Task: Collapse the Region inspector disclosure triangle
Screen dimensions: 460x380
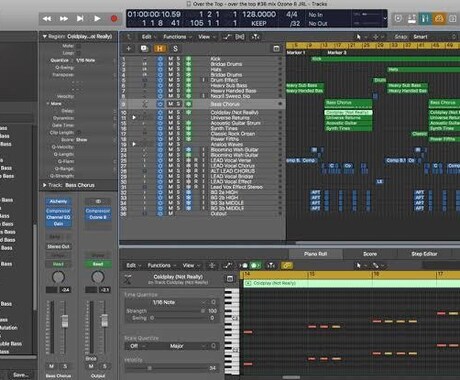Action: click(44, 36)
